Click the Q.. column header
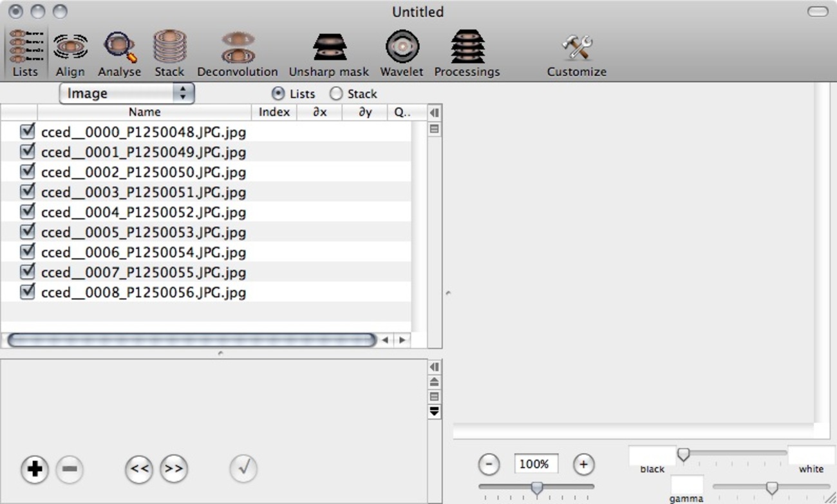The image size is (837, 504). pos(402,112)
